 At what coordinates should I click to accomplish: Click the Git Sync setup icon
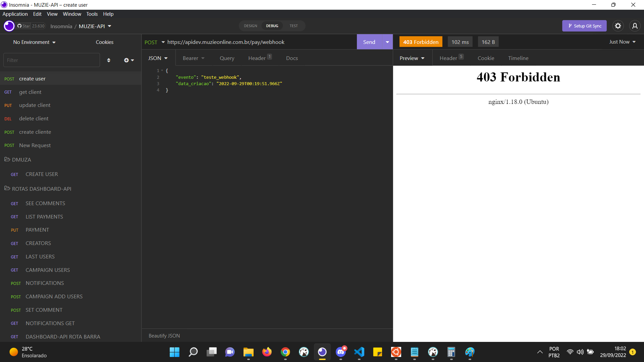[585, 25]
